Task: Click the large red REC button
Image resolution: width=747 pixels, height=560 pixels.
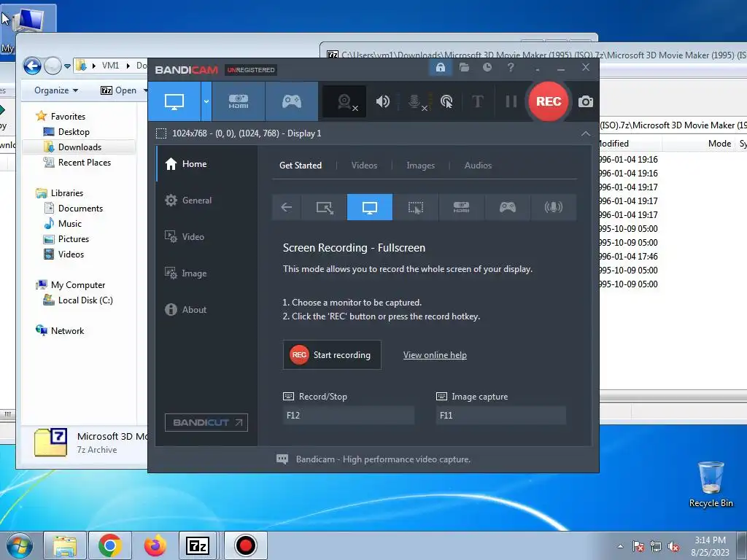Action: 549,101
